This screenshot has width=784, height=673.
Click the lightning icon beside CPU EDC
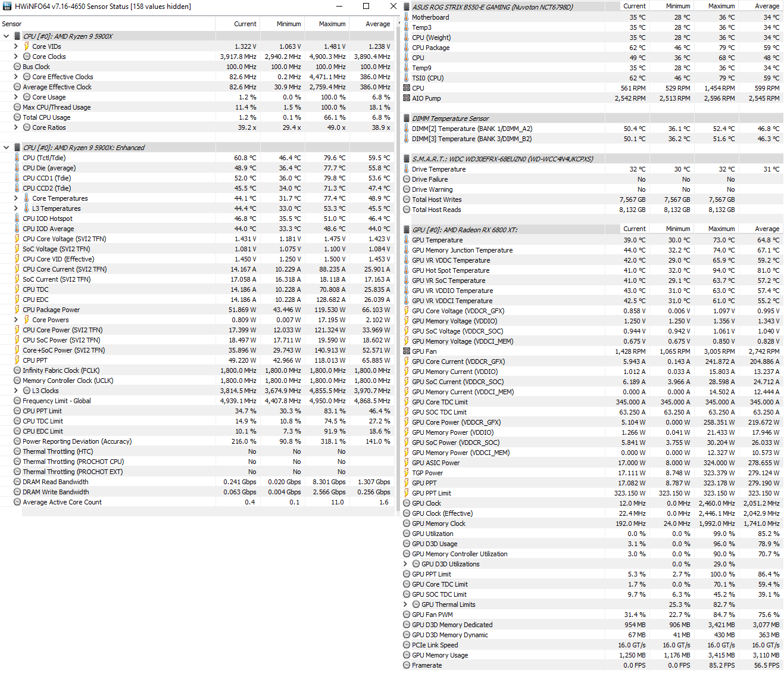click(17, 300)
